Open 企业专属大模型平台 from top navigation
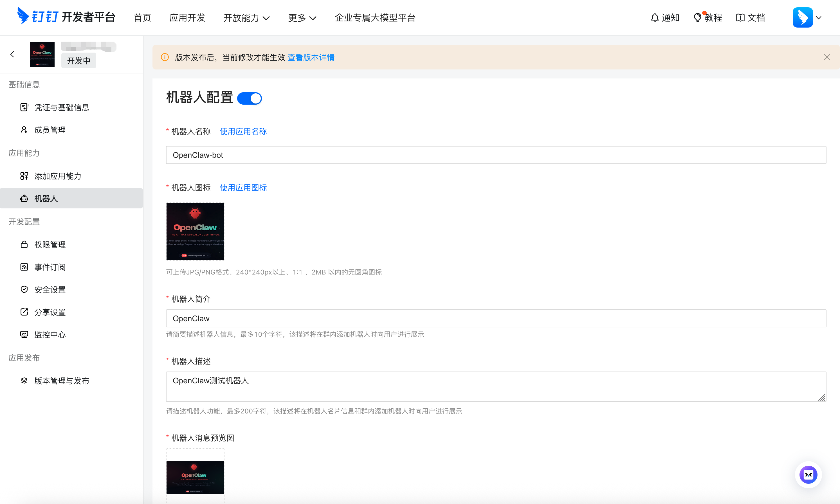The image size is (840, 504). coord(375,17)
